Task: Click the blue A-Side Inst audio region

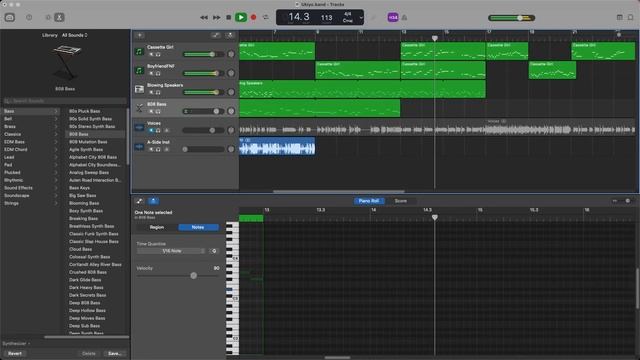Action: pos(277,146)
